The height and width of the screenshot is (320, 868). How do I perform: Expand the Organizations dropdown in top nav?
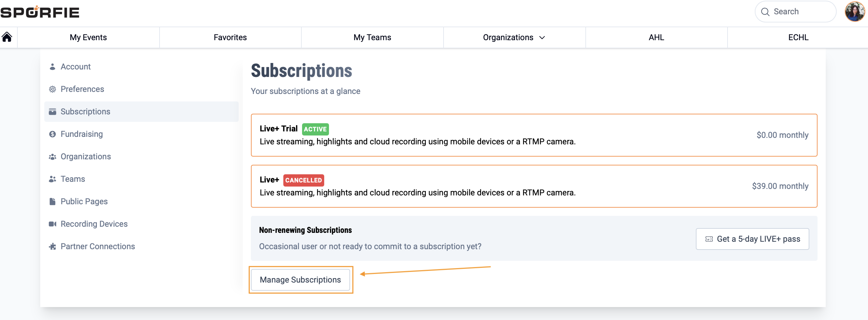click(x=514, y=37)
